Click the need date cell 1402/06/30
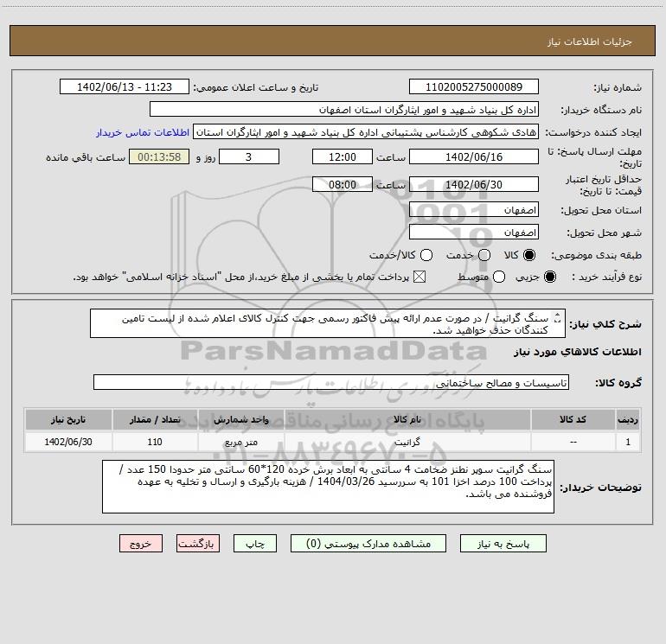This screenshot has width=666, height=644. coord(68,442)
